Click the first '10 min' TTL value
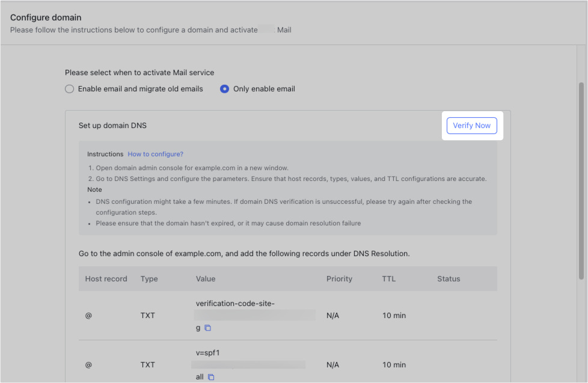588x383 pixels. [x=394, y=315]
